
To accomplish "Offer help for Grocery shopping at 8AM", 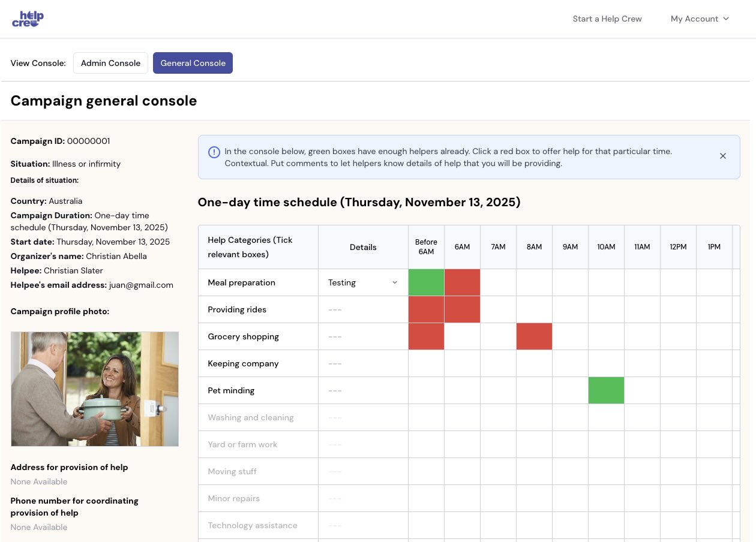I will pos(534,336).
